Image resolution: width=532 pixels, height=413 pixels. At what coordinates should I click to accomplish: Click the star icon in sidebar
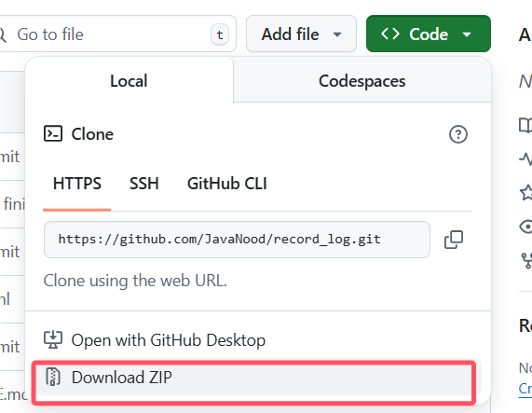(x=525, y=192)
